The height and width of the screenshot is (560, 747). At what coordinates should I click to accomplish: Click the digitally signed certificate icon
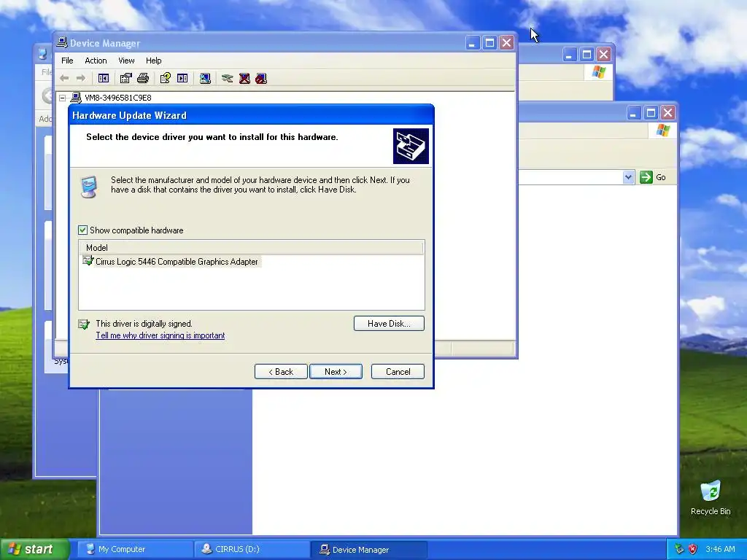pos(84,324)
